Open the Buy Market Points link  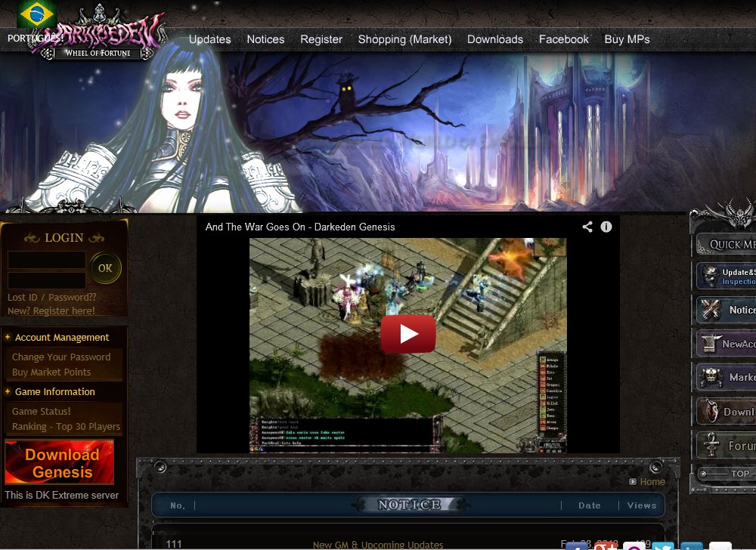pyautogui.click(x=51, y=372)
